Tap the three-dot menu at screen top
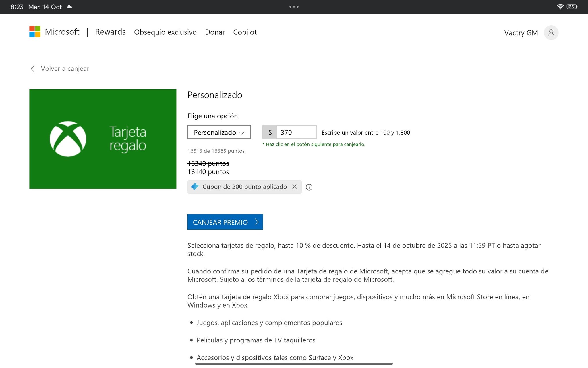Screen dimensions: 588x368 coord(294,7)
